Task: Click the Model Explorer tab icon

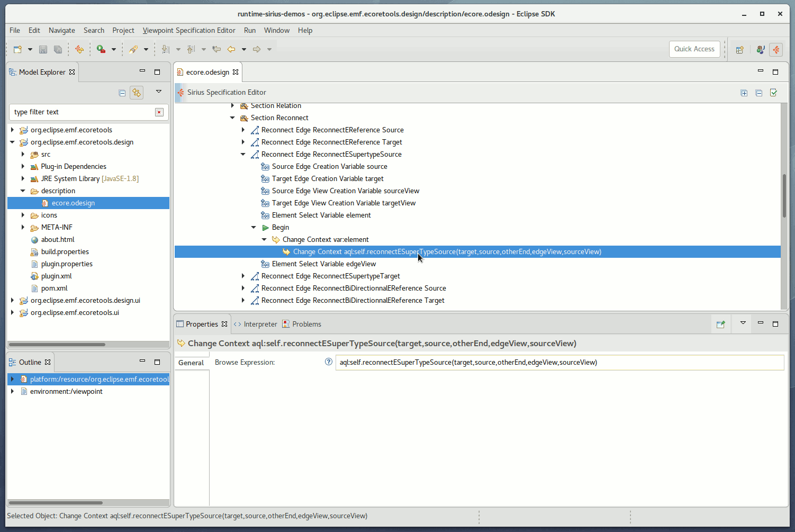Action: point(12,72)
